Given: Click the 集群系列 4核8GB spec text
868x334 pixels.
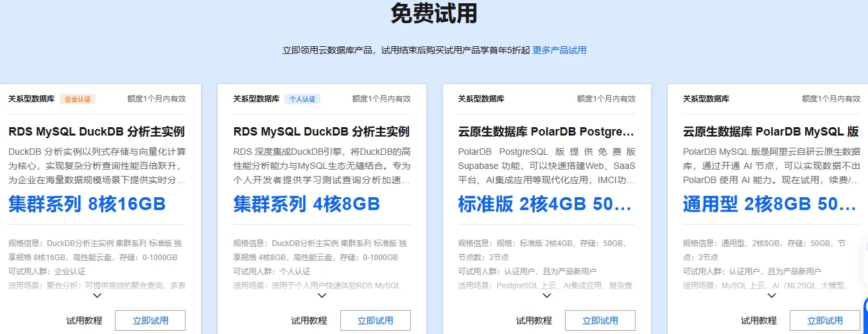Looking at the screenshot, I should click(x=307, y=204).
